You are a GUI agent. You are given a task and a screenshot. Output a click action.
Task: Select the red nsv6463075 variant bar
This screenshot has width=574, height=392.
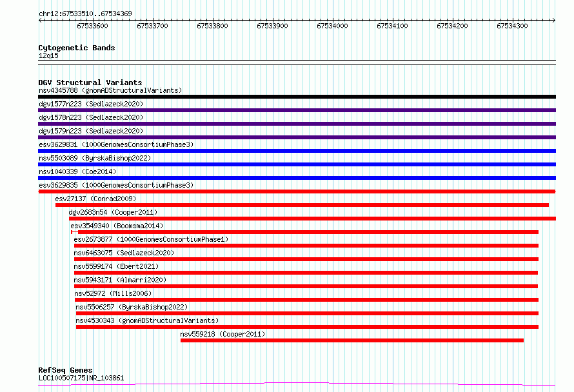coord(306,259)
